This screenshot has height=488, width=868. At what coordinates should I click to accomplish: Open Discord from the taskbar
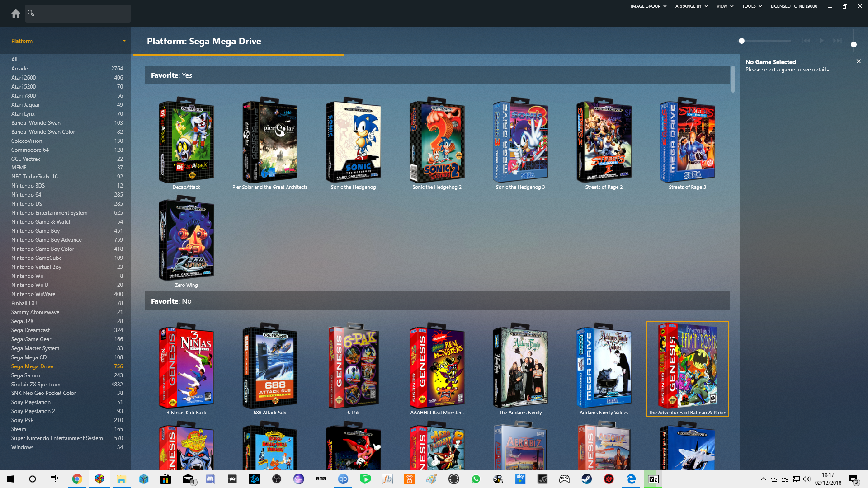coord(210,479)
